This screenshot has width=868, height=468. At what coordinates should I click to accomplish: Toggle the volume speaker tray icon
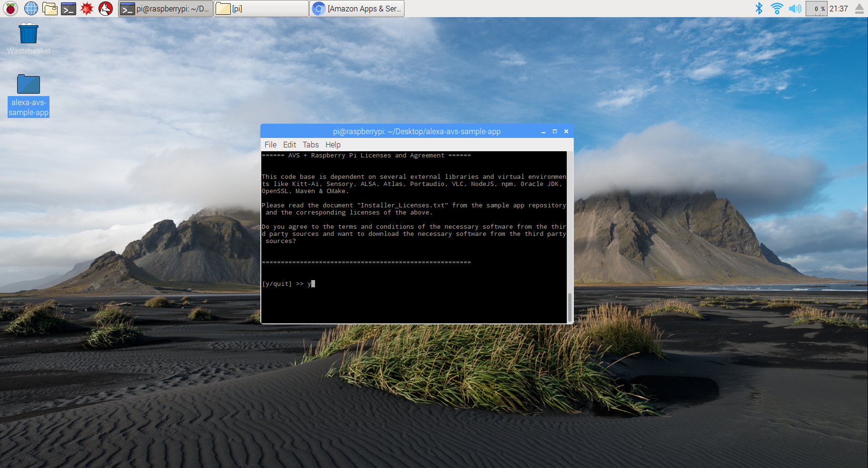795,8
